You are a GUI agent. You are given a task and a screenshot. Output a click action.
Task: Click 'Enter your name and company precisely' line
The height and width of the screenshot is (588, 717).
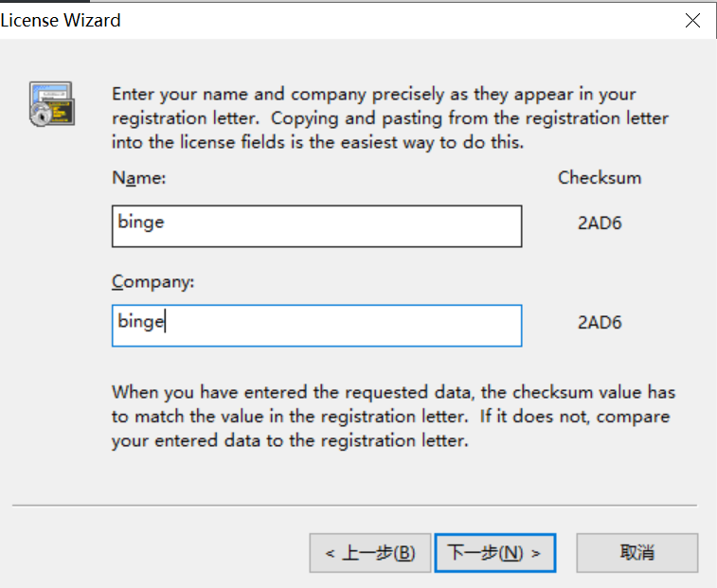[373, 95]
